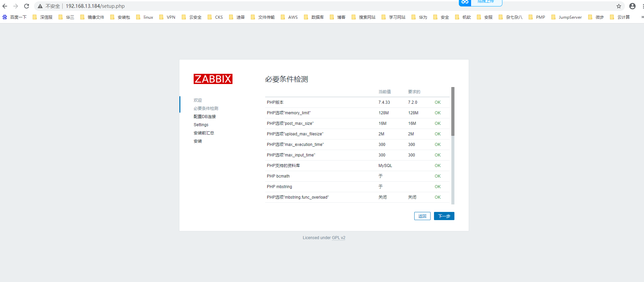Viewport: 644px width, 282px height.
Task: Open the CKS bookmark folder
Action: click(x=215, y=17)
